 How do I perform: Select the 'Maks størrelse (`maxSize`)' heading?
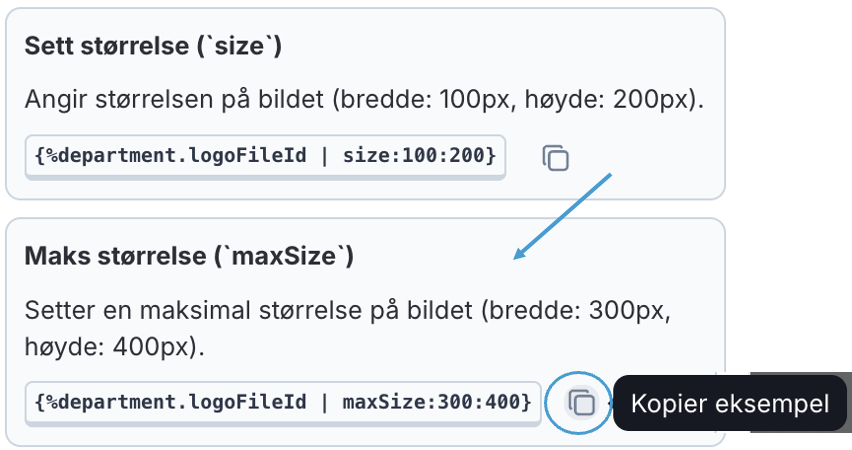pyautogui.click(x=189, y=257)
